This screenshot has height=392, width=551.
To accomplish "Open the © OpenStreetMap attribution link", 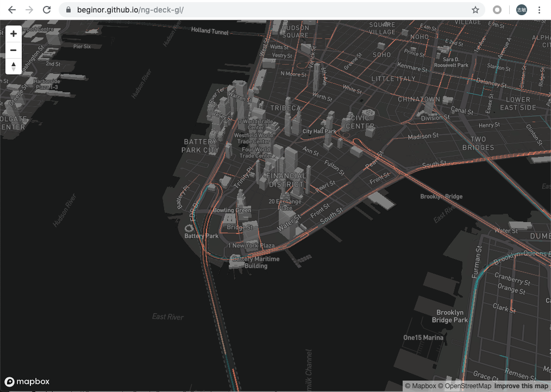I will click(x=464, y=386).
